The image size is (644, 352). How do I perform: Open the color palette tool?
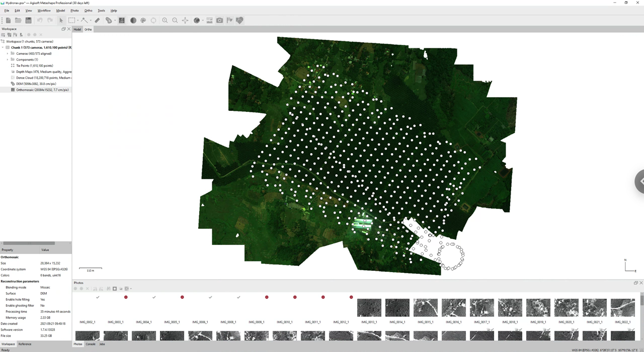tap(143, 21)
